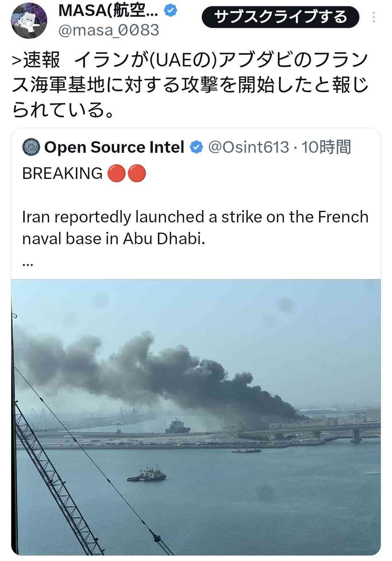
Task: Open the quoted tweet's English text
Action: coord(195,228)
